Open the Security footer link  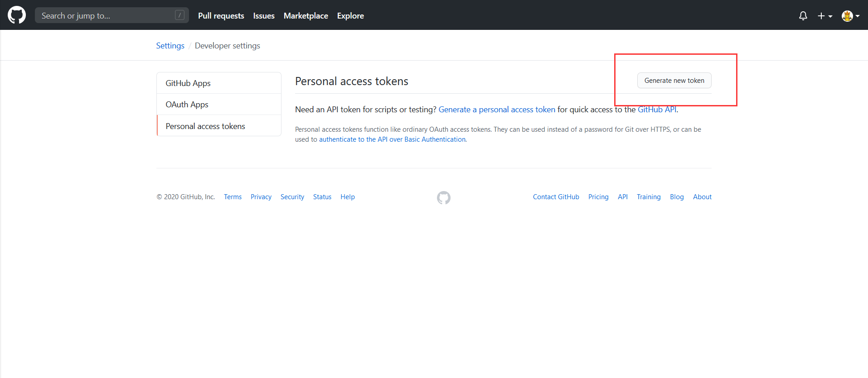292,197
